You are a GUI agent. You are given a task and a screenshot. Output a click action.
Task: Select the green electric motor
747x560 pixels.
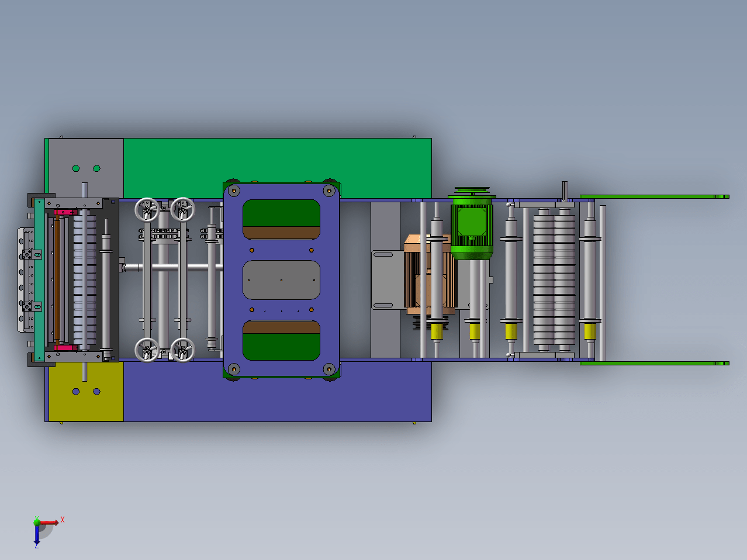pos(472,228)
